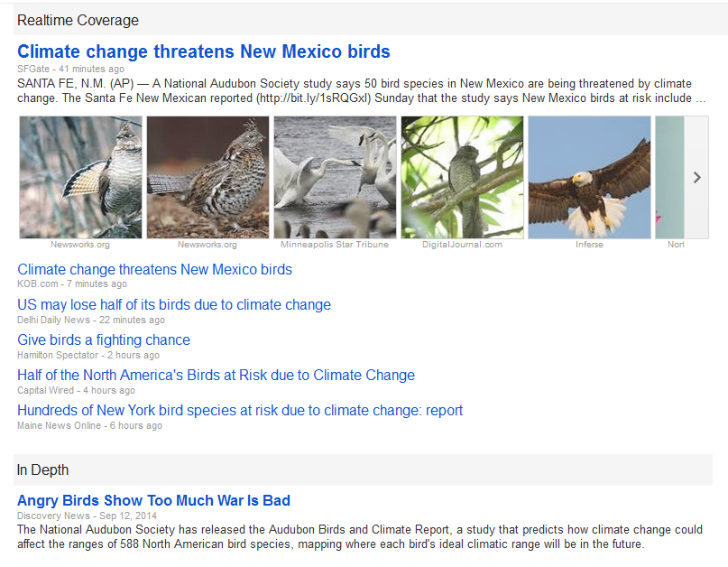The width and height of the screenshot is (728, 567).
Task: Open the SFGate headline about New Mexico birds
Action: [x=203, y=51]
